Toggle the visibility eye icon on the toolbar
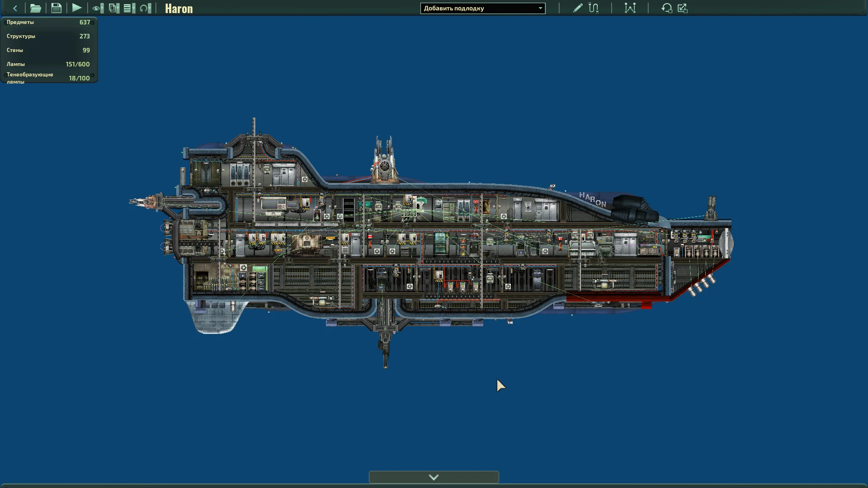The image size is (868, 488). point(96,8)
